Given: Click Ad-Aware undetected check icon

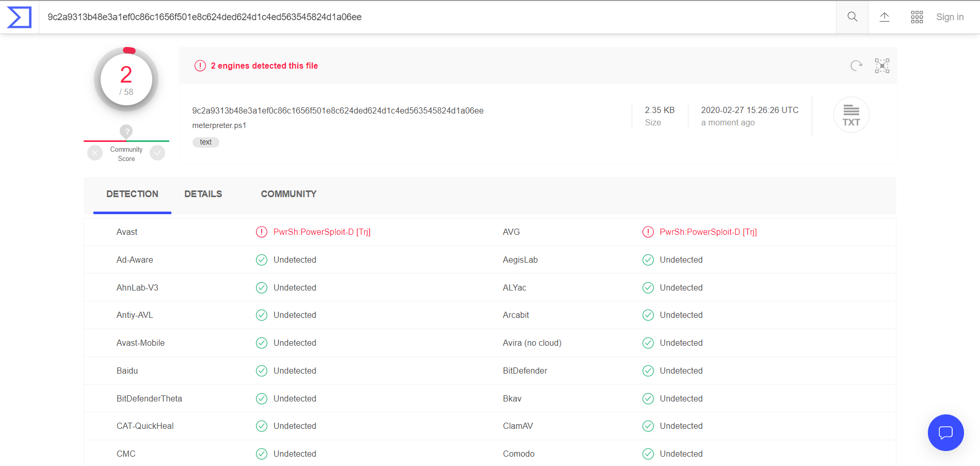Looking at the screenshot, I should pos(262,260).
